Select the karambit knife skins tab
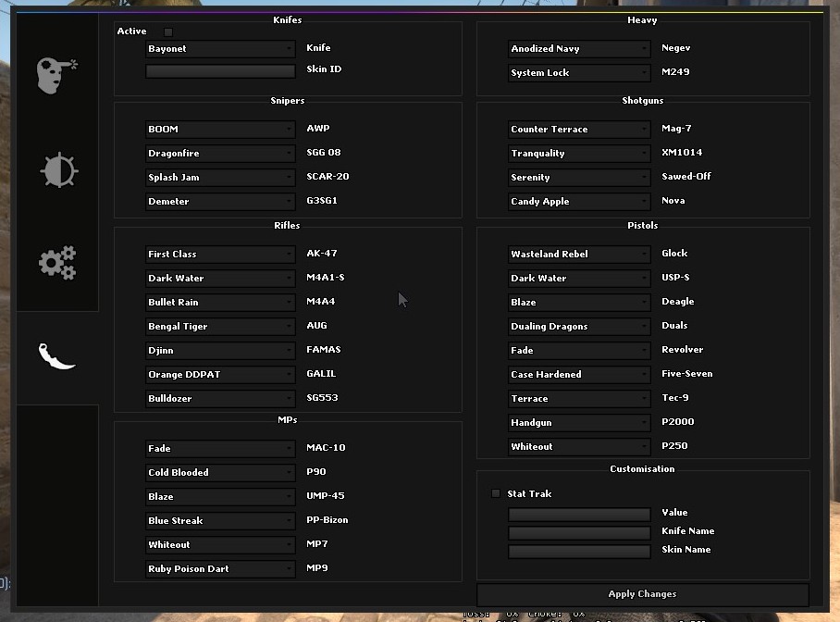Image resolution: width=840 pixels, height=622 pixels. [x=56, y=356]
